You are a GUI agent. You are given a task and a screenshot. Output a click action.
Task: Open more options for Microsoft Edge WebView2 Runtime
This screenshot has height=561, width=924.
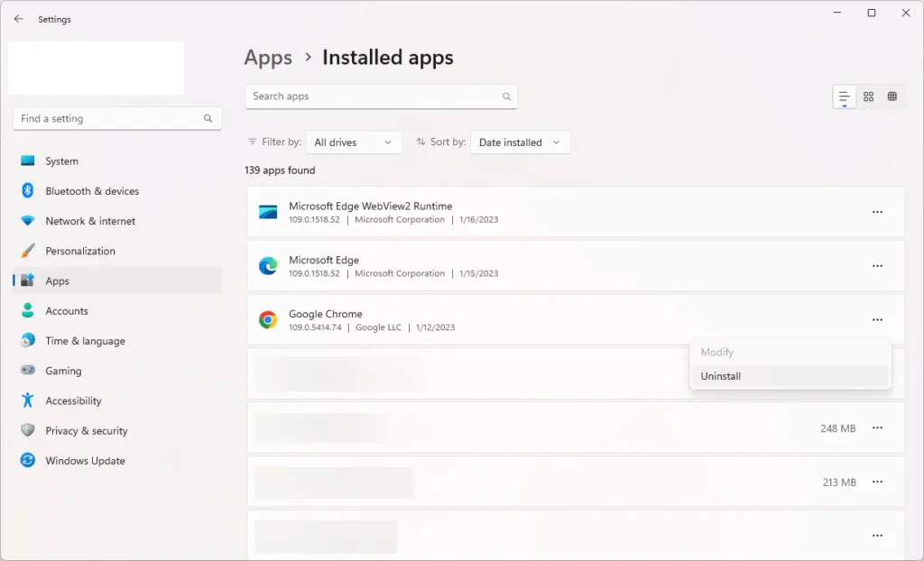click(876, 212)
